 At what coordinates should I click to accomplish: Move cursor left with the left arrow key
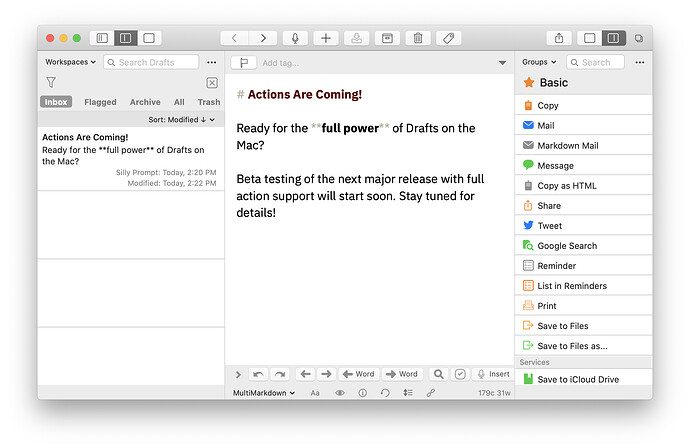(305, 374)
